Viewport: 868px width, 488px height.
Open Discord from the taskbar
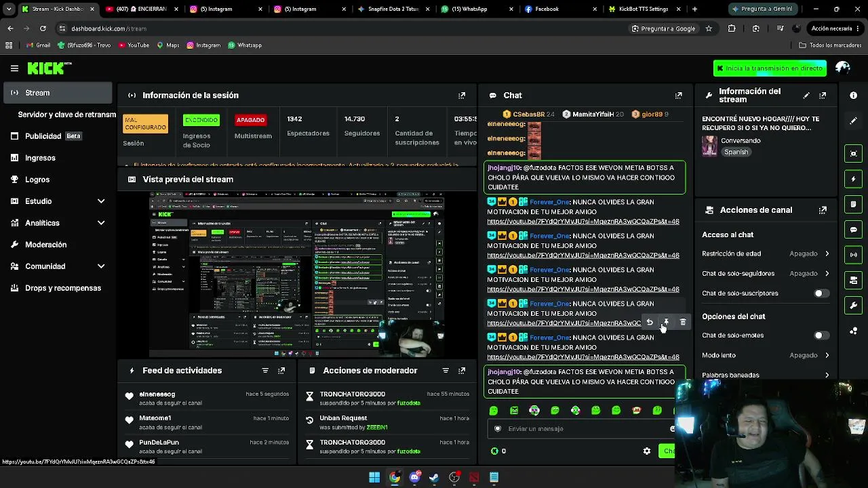tap(414, 477)
